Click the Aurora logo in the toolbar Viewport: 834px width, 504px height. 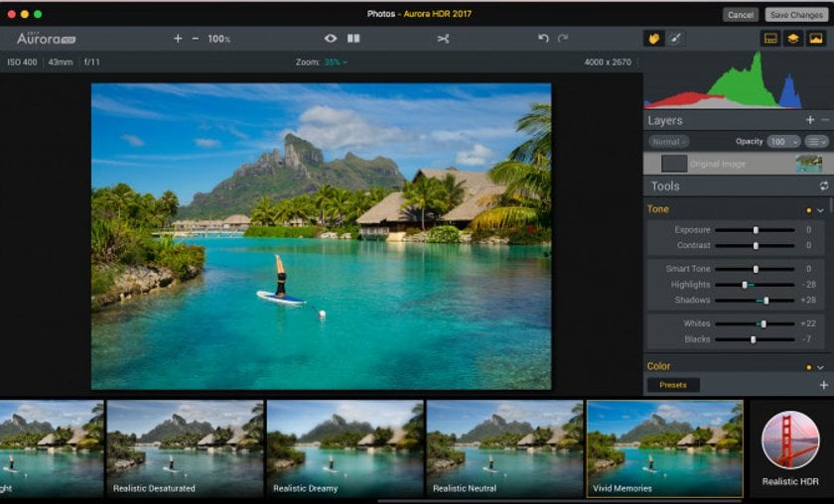pos(46,39)
